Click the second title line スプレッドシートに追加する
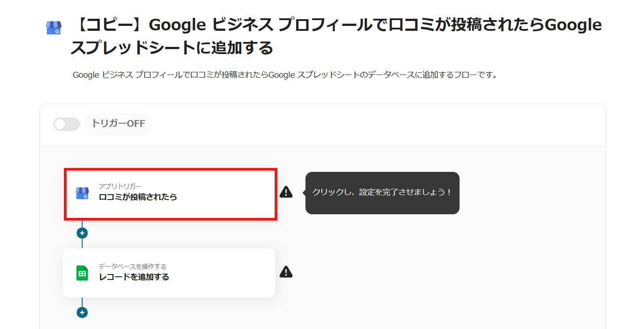This screenshot has width=644, height=329. click(x=171, y=48)
